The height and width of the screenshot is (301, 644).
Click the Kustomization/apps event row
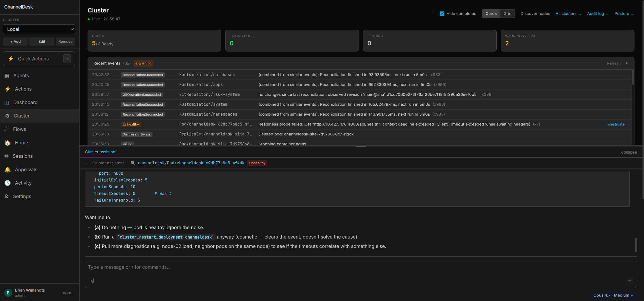360,85
